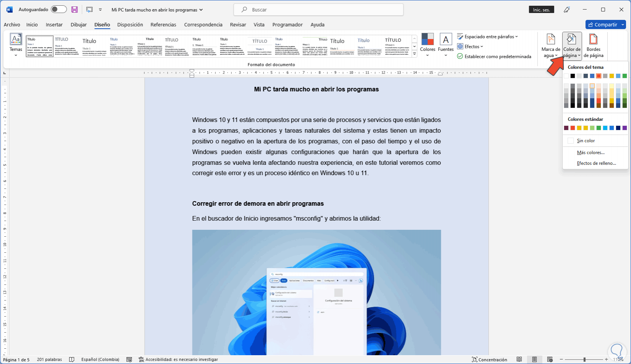631x364 pixels.
Task: Open the Vista tab
Action: [259, 24]
